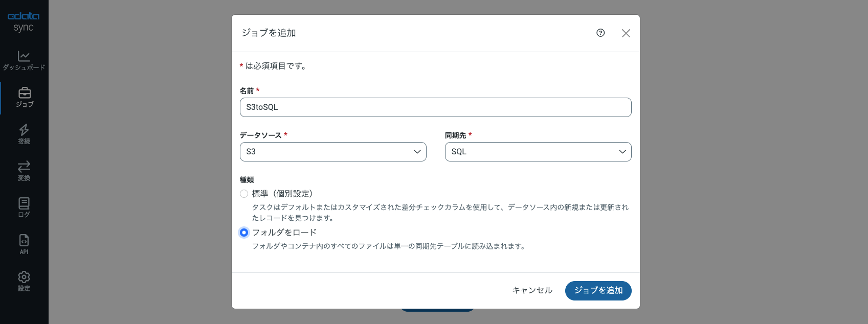Open the ダッシュボード sidebar item
Image resolution: width=868 pixels, height=324 pixels.
coord(24,60)
